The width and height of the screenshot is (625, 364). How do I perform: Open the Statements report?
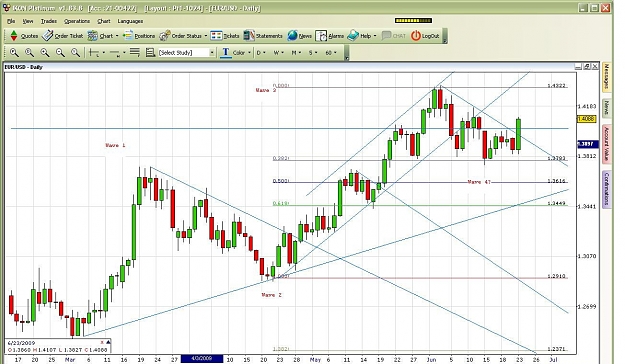[263, 36]
